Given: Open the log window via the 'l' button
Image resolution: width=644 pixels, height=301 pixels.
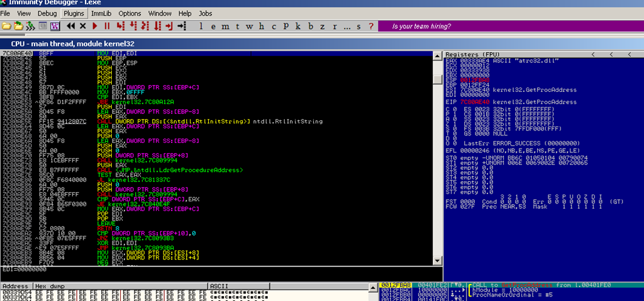Looking at the screenshot, I should (201, 26).
